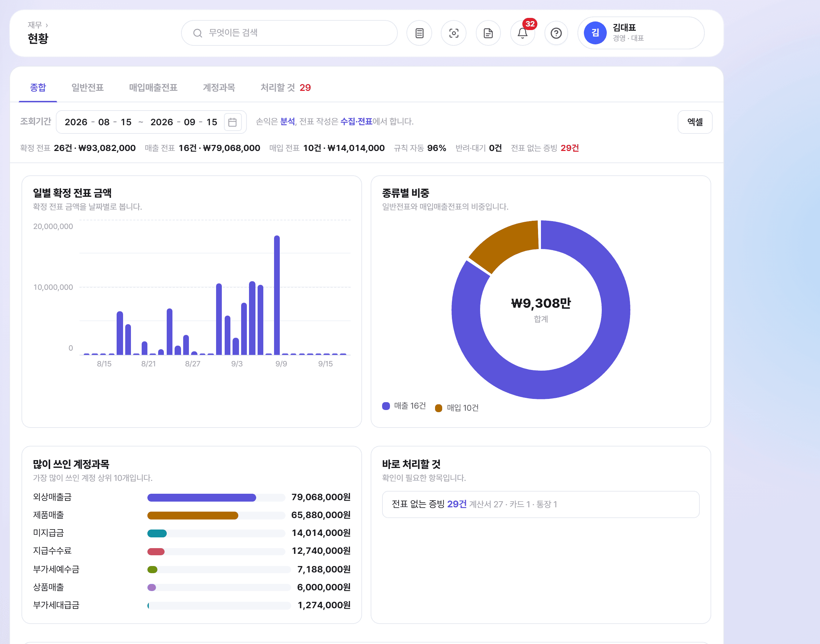Click the 외상매출금 progress bar
Viewport: 820px width, 644px height.
click(x=216, y=497)
